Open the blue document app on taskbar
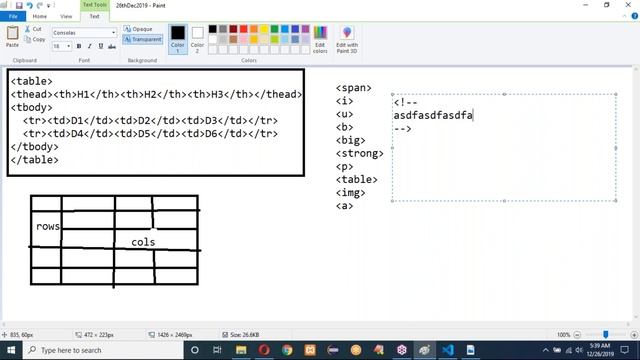640x360 pixels. pyautogui.click(x=471, y=350)
